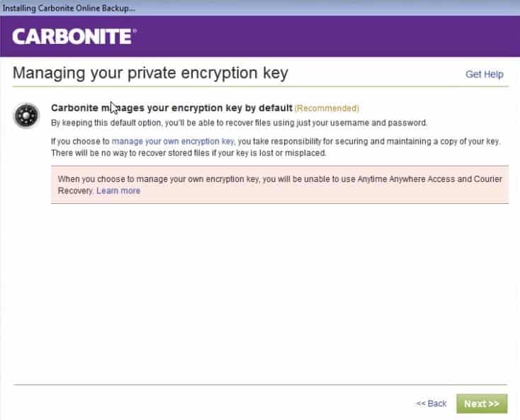Click the registered trademark symbol beside the Carbonite logo
This screenshot has width=520, height=420.
click(x=135, y=30)
